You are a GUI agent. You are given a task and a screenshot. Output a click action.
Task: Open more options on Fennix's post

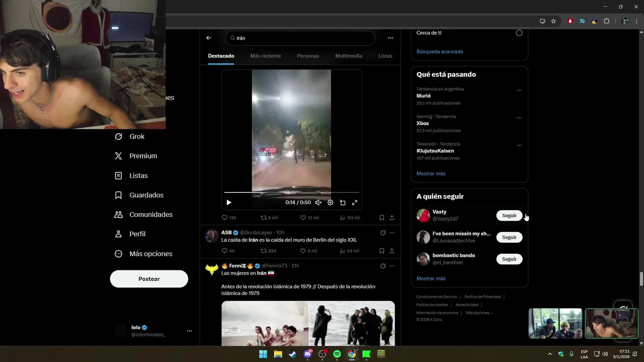(392, 266)
